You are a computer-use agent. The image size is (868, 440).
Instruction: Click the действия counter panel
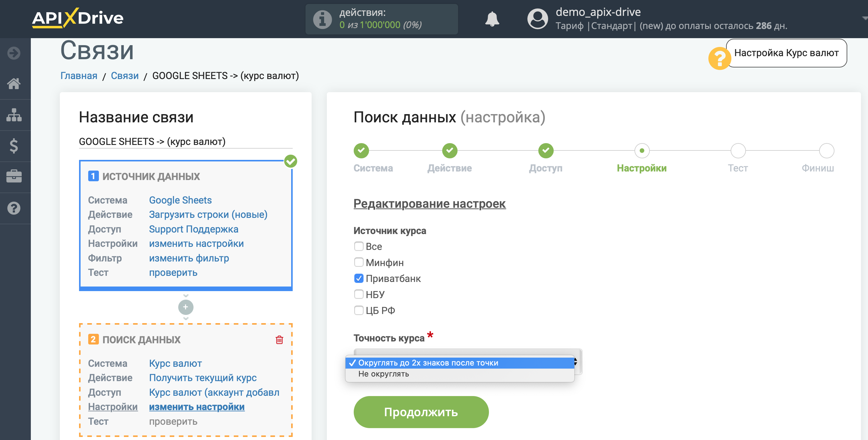382,19
